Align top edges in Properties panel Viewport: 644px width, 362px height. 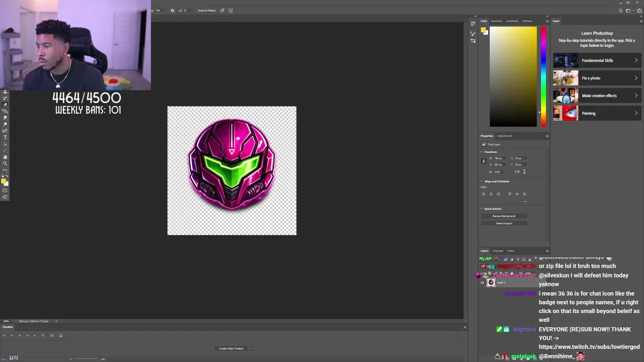(510, 194)
